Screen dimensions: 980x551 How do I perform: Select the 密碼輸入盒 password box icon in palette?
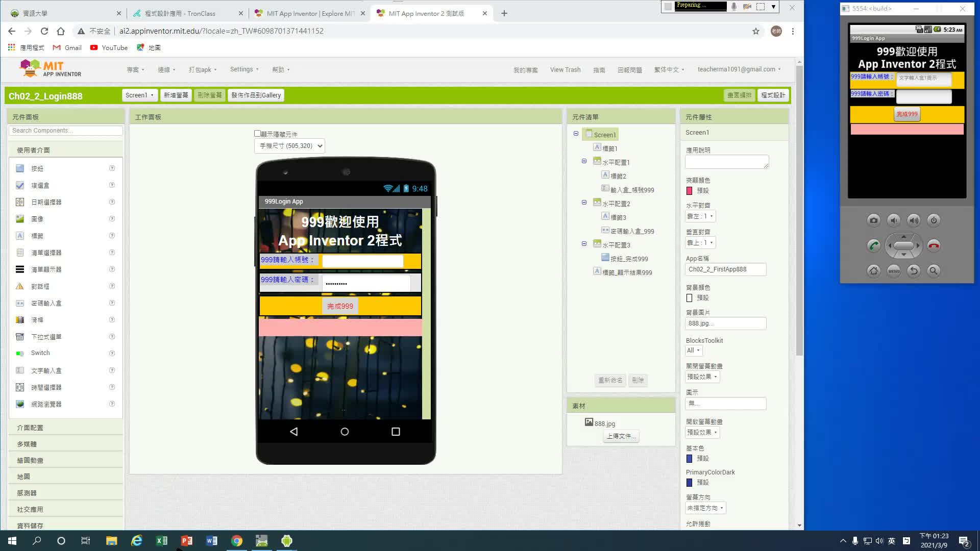(x=20, y=303)
